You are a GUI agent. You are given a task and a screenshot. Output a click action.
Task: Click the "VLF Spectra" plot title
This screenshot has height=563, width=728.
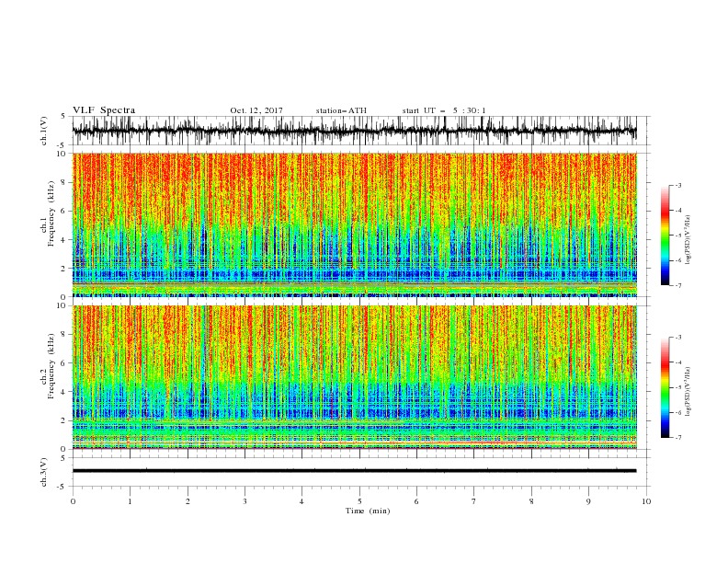pos(104,110)
